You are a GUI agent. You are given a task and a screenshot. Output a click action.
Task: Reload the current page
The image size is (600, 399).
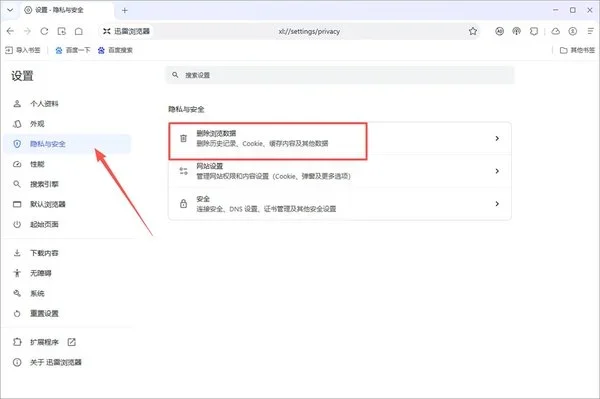[44, 31]
